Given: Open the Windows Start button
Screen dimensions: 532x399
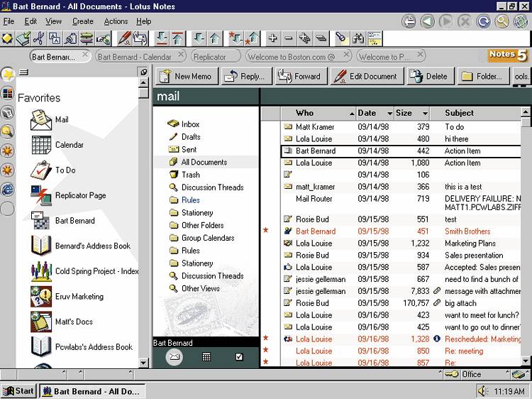Looking at the screenshot, I should [x=18, y=391].
